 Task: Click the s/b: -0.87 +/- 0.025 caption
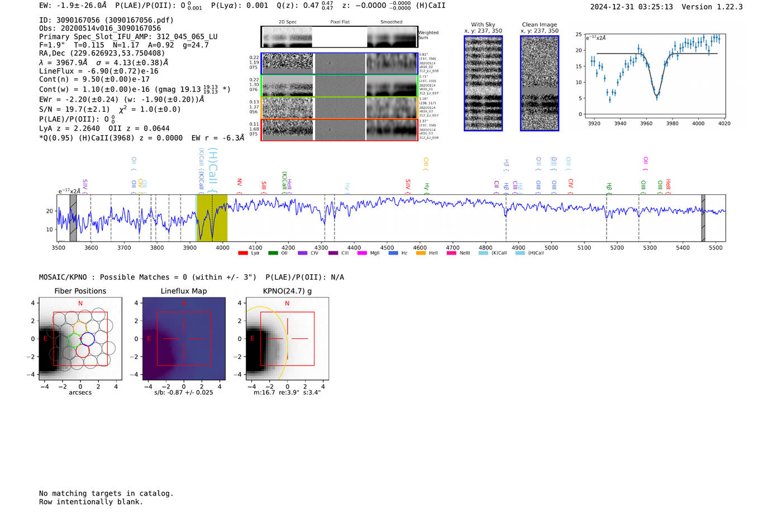184,392
